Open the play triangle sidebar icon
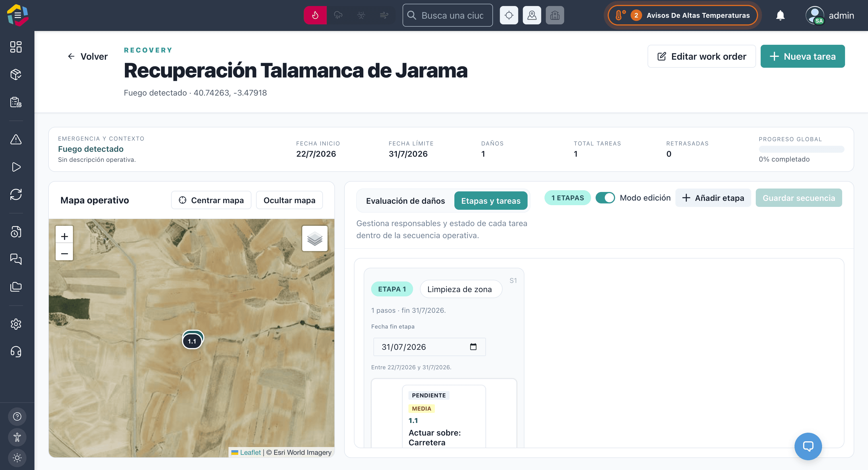This screenshot has width=868, height=470. (16, 167)
